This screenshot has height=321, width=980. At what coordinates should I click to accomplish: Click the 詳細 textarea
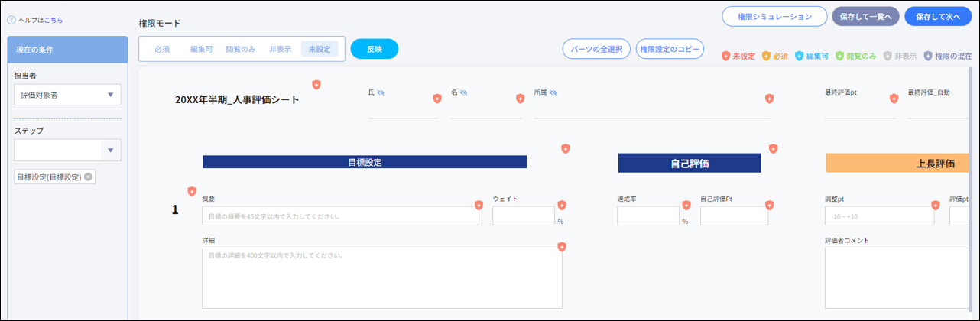click(382, 277)
